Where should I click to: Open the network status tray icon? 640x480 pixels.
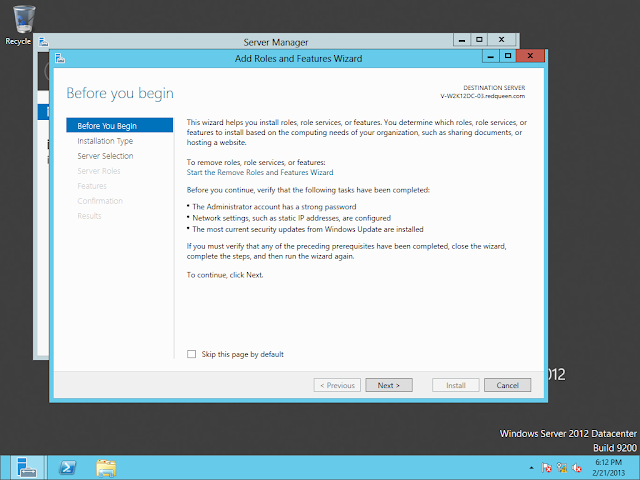[562, 468]
